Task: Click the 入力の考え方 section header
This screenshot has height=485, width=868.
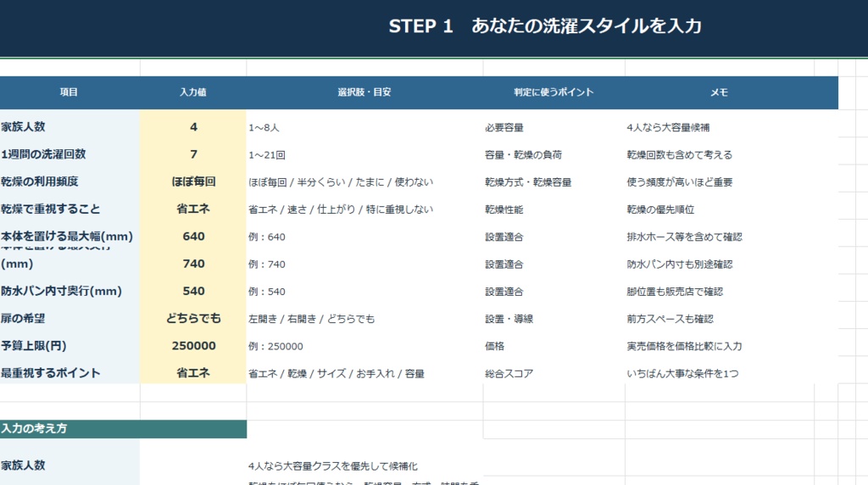Action: click(x=124, y=428)
